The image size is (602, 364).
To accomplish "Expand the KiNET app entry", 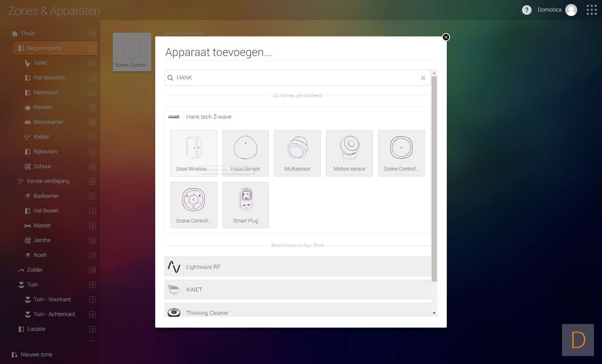I will click(297, 290).
